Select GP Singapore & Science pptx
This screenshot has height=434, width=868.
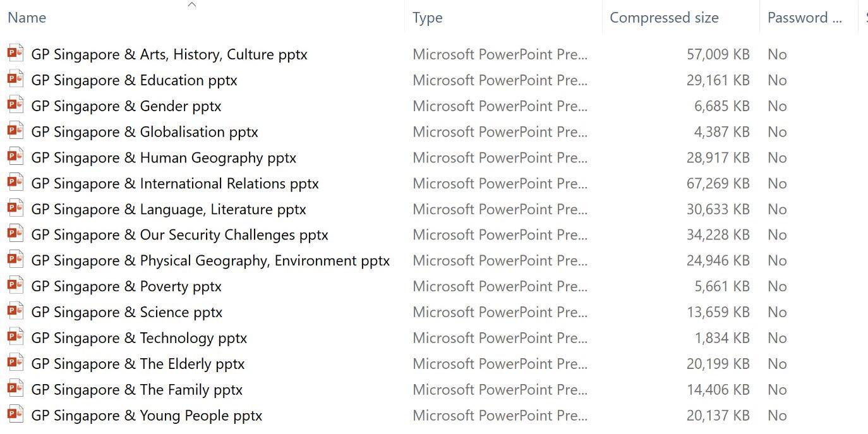coord(127,312)
